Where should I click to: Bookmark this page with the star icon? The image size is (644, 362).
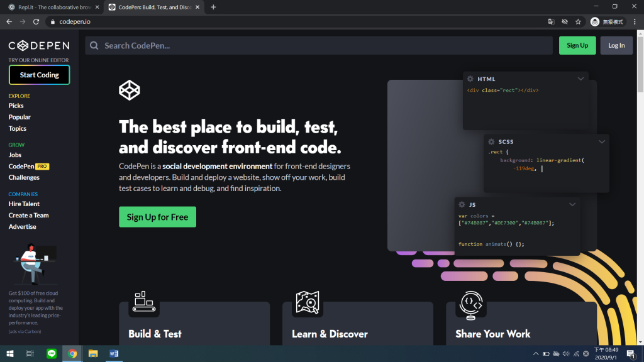tap(579, 22)
